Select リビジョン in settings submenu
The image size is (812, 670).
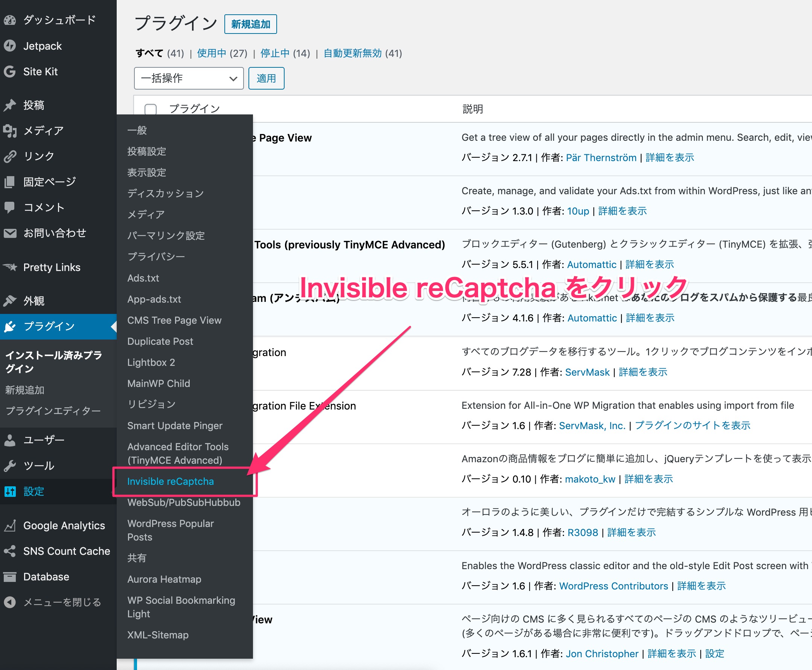click(x=151, y=405)
